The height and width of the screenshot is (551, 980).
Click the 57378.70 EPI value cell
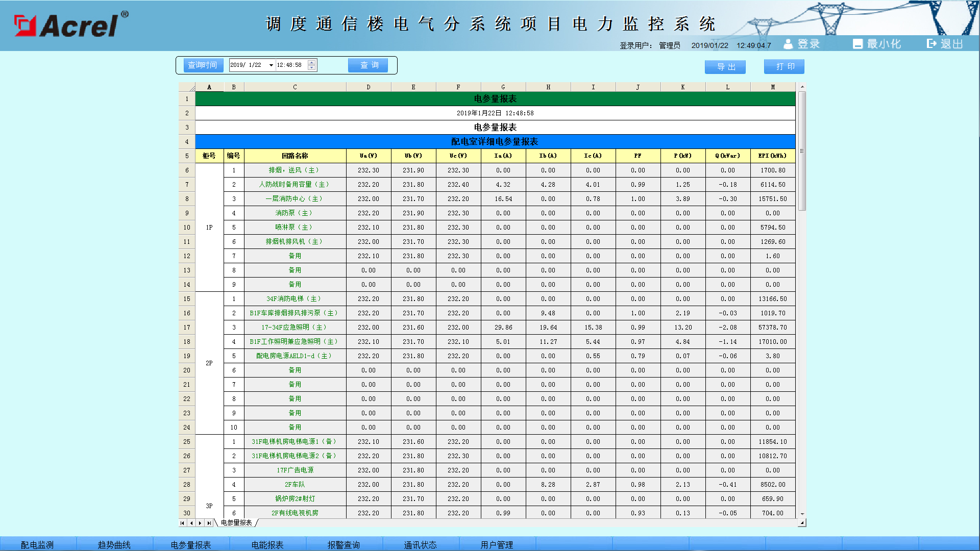pyautogui.click(x=773, y=328)
